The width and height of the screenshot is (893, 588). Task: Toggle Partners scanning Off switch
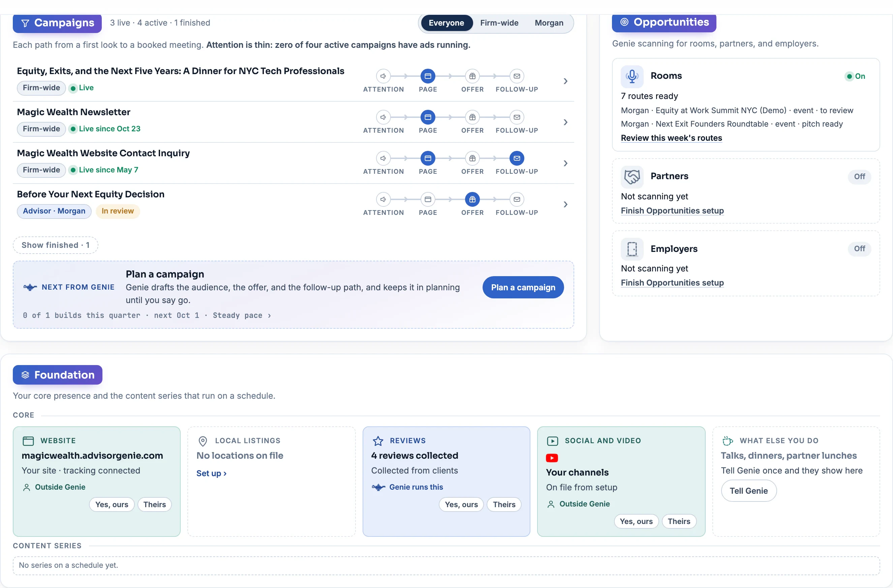[x=859, y=176]
